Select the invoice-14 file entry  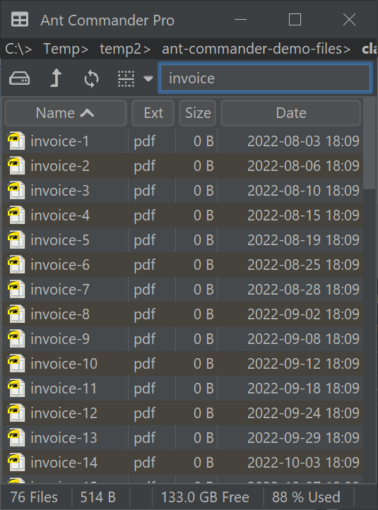click(183, 463)
